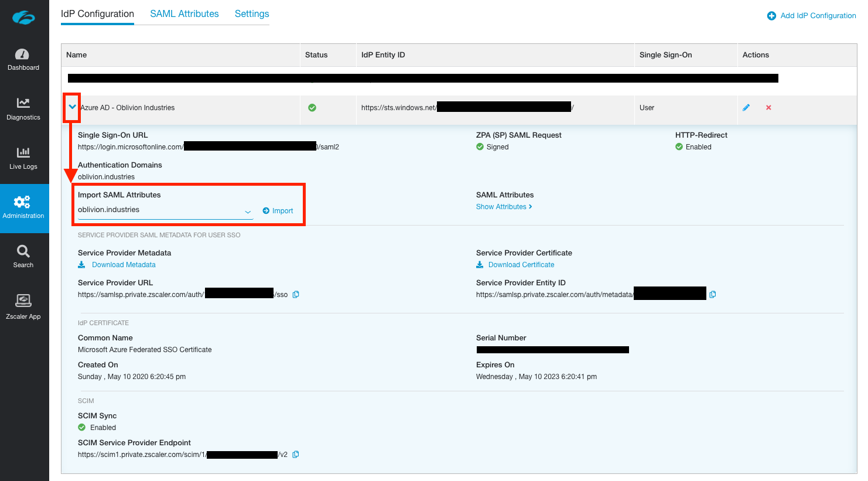868x481 pixels.
Task: Go to Live Logs in the sidebar
Action: (x=23, y=158)
